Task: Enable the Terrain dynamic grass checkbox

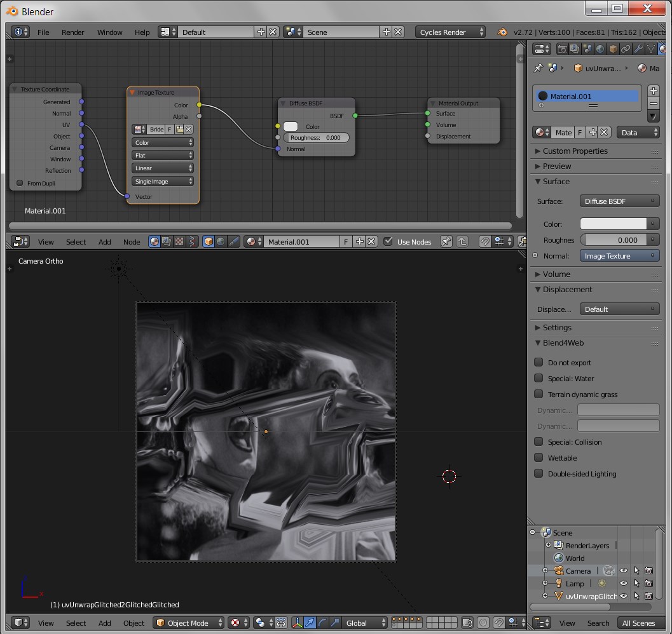Action: [x=538, y=394]
